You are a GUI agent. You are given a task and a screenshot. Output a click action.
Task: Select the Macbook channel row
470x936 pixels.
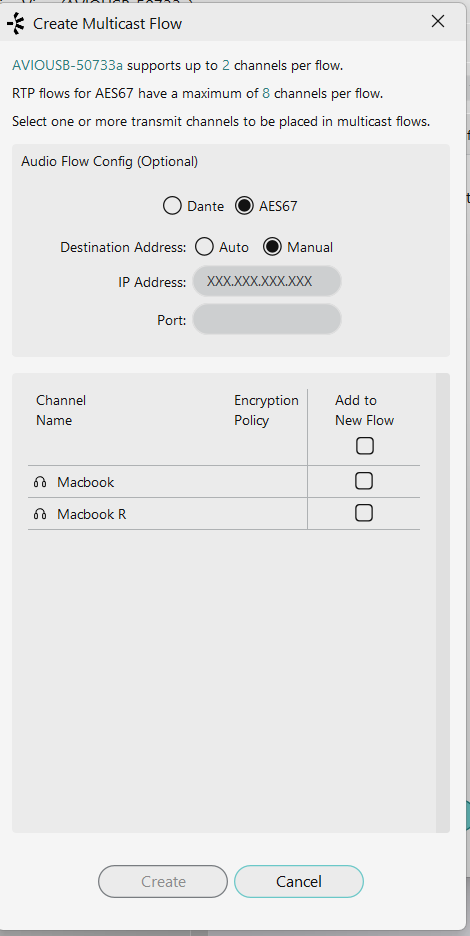click(x=224, y=482)
